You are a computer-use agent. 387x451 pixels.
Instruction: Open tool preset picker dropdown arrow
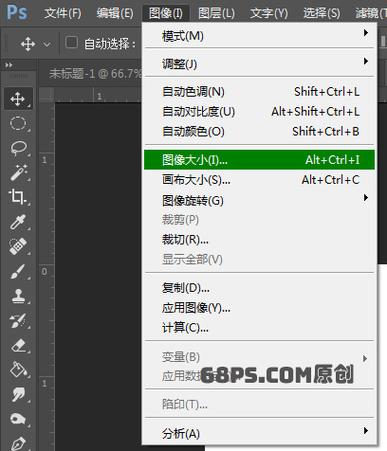click(x=47, y=44)
